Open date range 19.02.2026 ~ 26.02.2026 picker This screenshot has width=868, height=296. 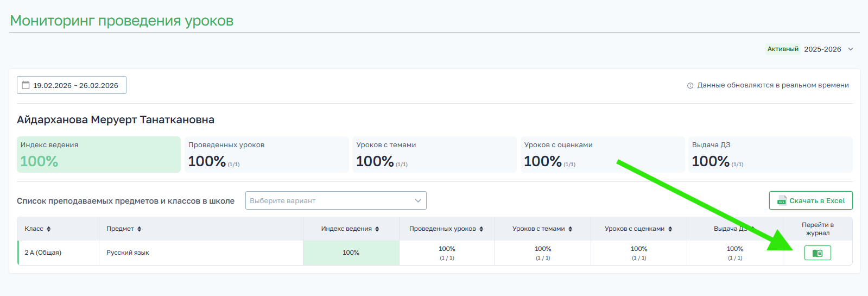point(75,85)
